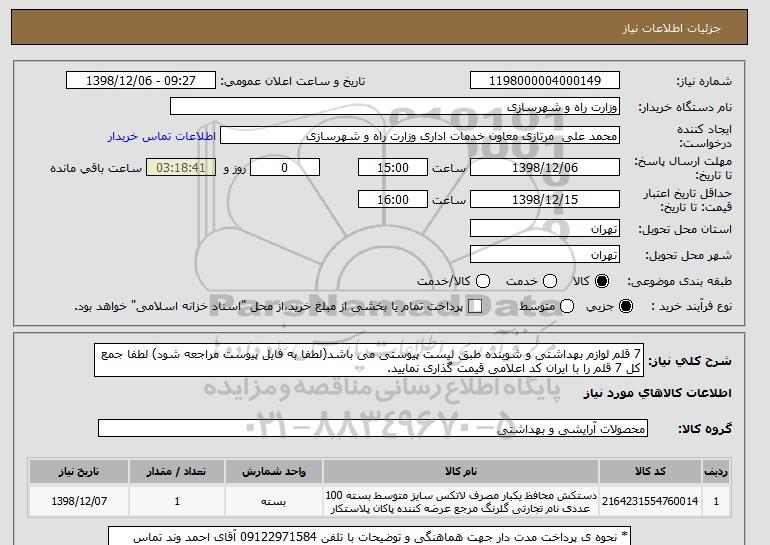Click the row number cell 1
Screen dimensions: 770x545
coord(716,501)
